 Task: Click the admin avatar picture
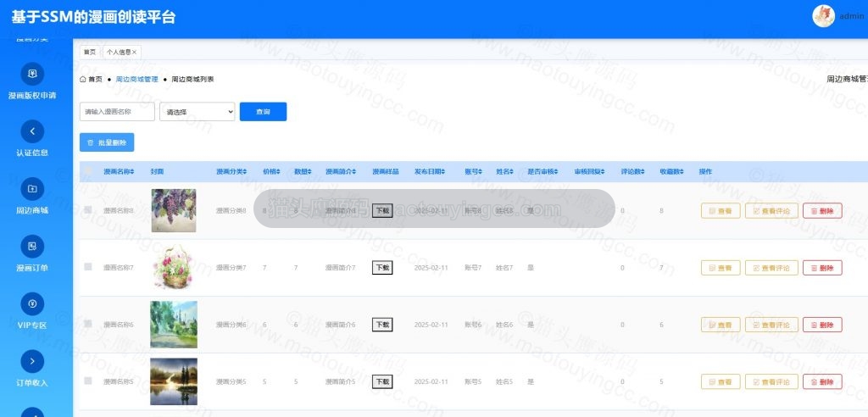point(824,16)
